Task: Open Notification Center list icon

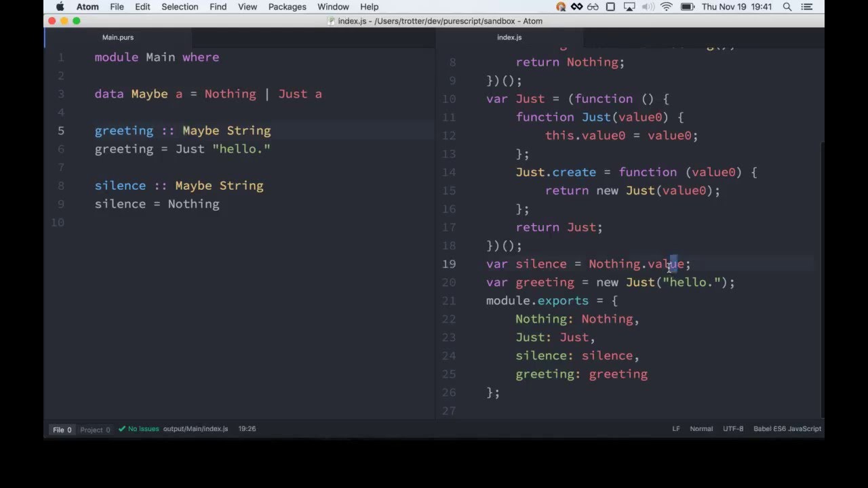Action: pyautogui.click(x=808, y=7)
